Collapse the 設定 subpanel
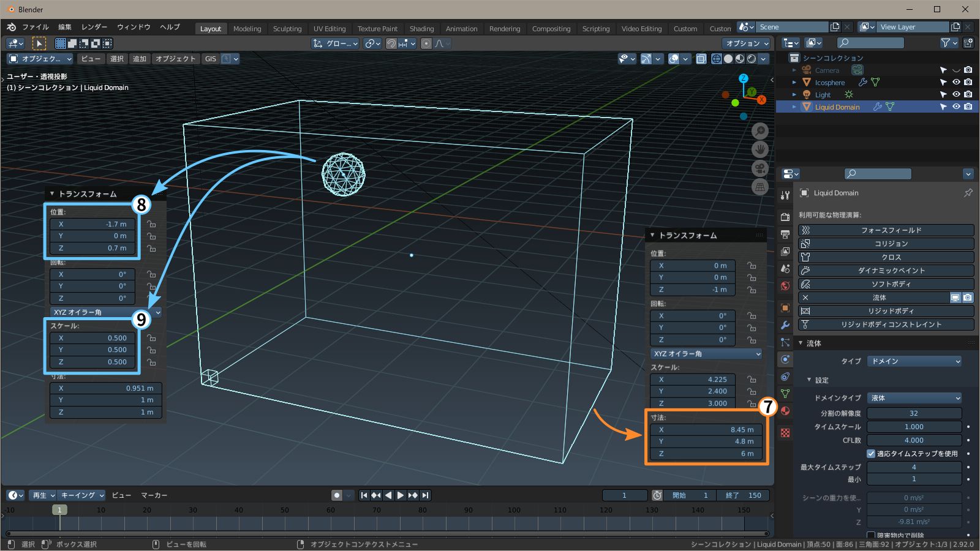This screenshot has width=980, height=551. click(x=809, y=380)
